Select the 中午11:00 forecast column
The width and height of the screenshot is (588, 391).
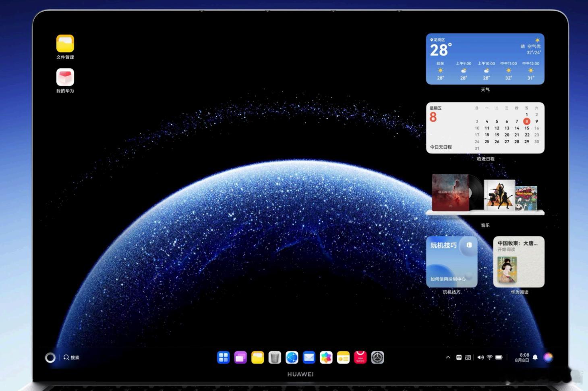[x=509, y=71]
